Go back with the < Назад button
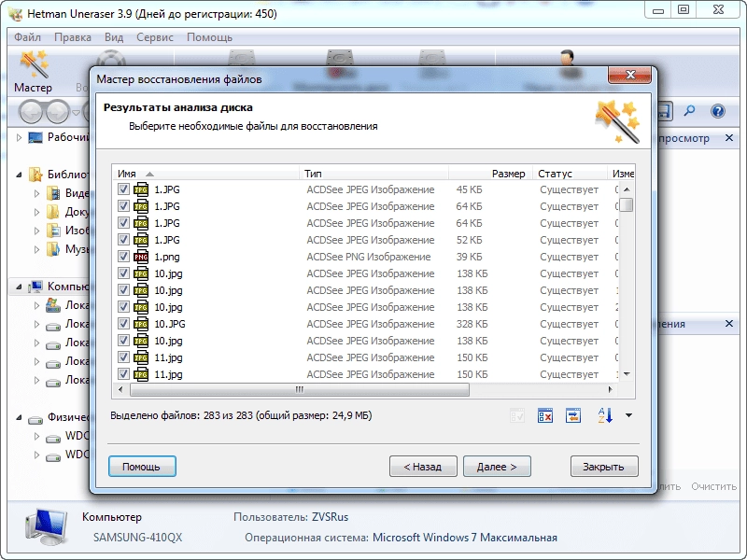 pyautogui.click(x=423, y=466)
